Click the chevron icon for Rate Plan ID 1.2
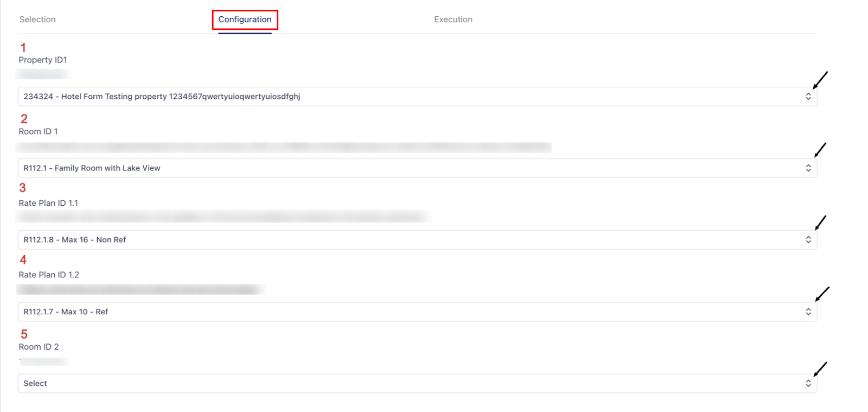Viewport: 868px width, 412px height. click(x=808, y=312)
